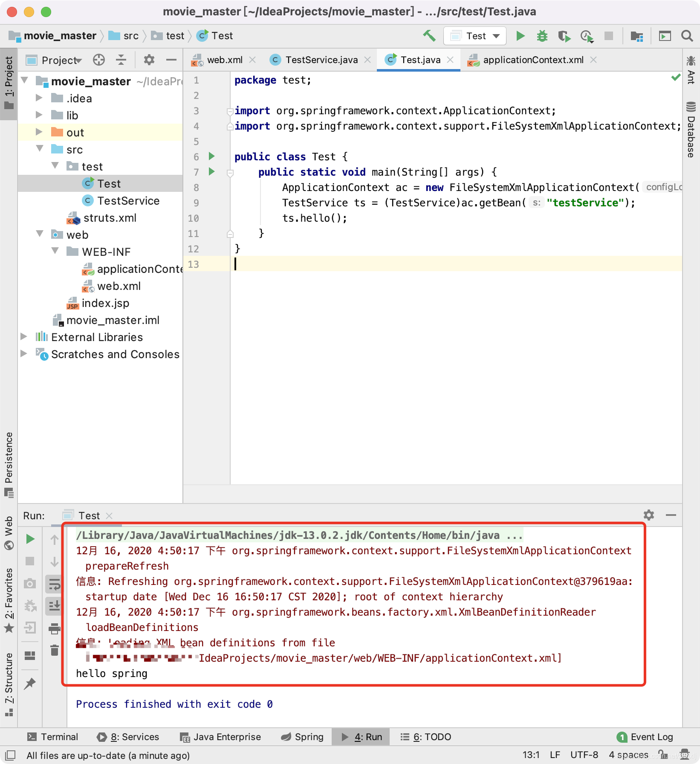The height and width of the screenshot is (764, 700).
Task: Open the Test run configuration dropdown
Action: 475,36
